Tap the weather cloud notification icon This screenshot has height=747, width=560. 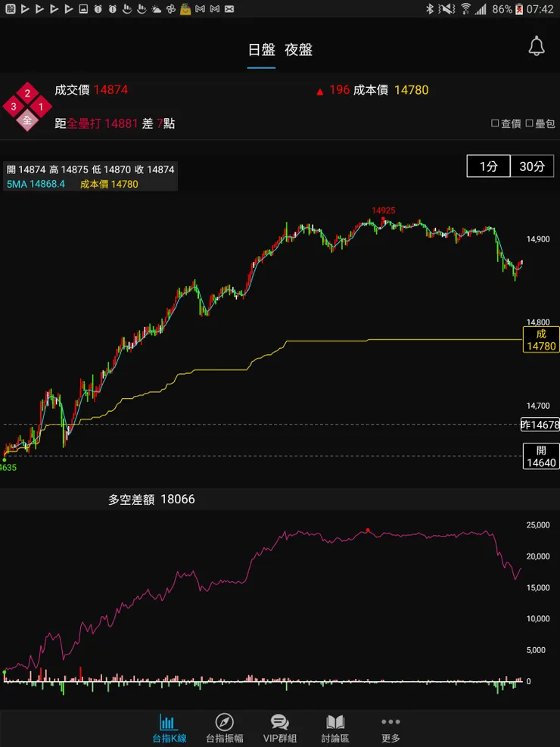click(156, 8)
